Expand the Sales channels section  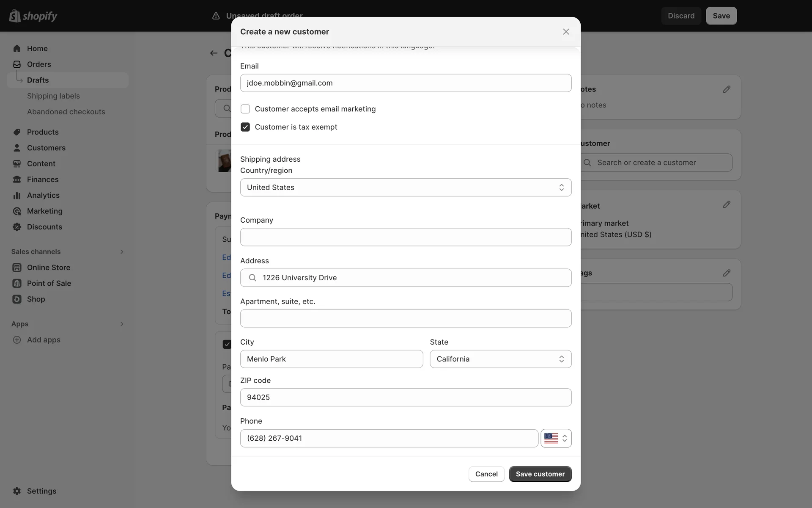coord(122,251)
